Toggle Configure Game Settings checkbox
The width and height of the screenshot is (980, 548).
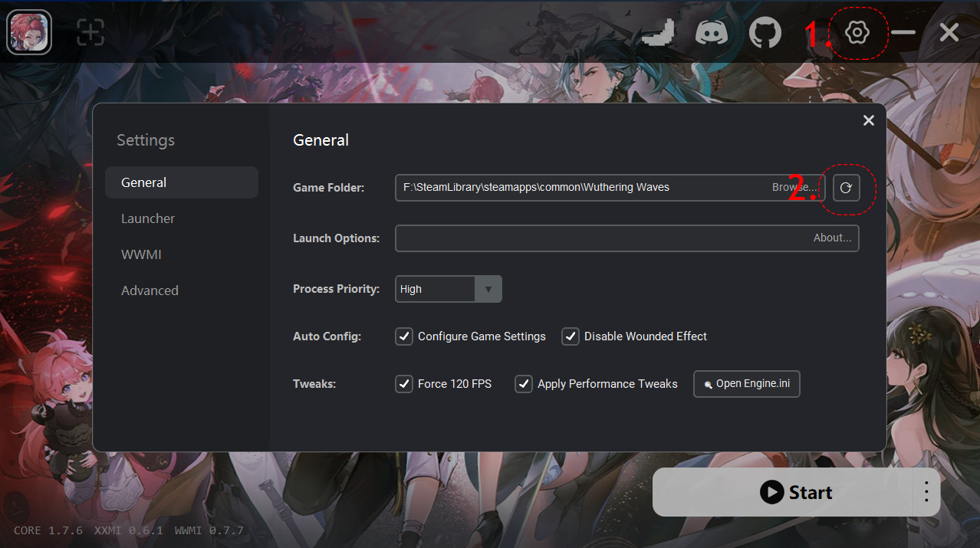coord(404,336)
